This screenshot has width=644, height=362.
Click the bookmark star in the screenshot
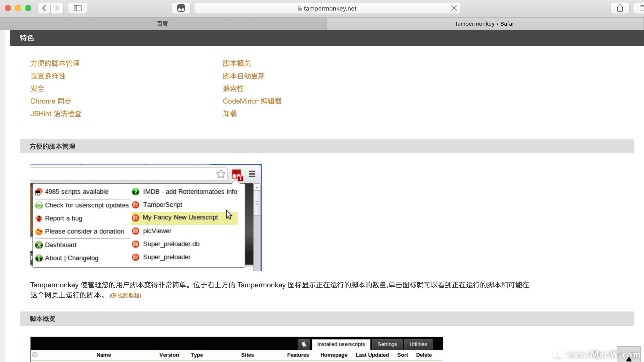(221, 174)
